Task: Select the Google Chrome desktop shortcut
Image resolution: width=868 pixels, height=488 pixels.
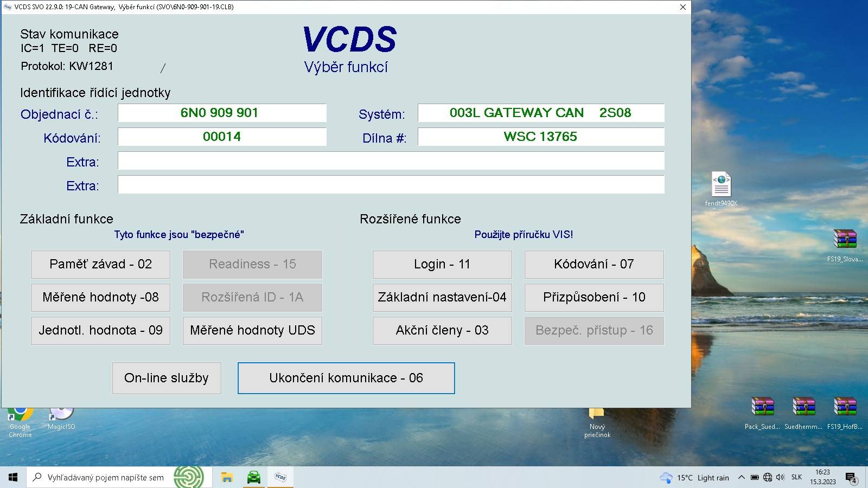Action: [x=20, y=422]
